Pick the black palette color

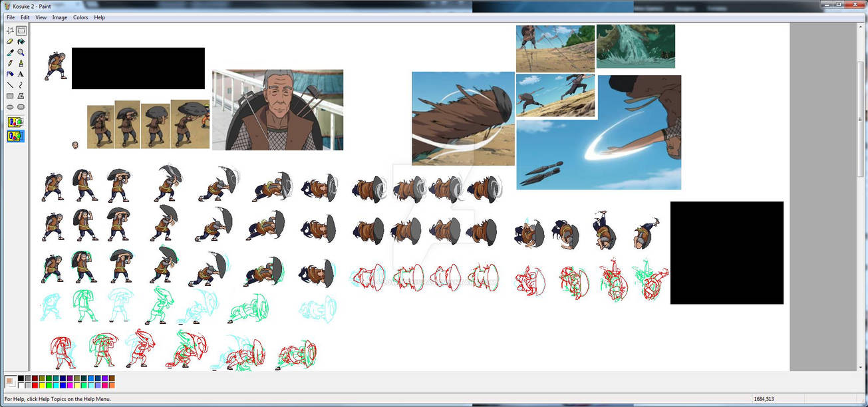coord(21,378)
